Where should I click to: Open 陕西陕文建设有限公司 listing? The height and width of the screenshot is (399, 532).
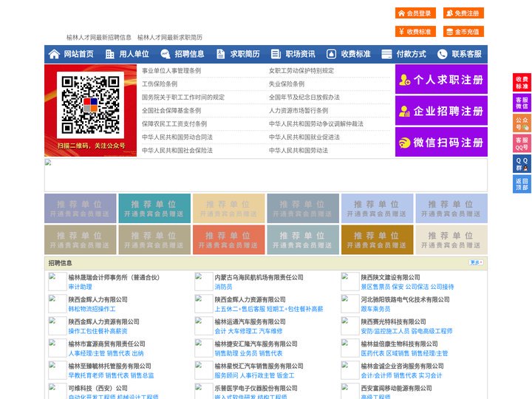[x=391, y=277]
